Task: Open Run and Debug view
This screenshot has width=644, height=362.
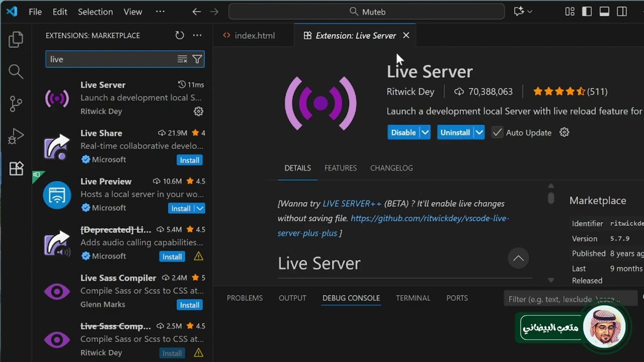Action: coord(16,136)
